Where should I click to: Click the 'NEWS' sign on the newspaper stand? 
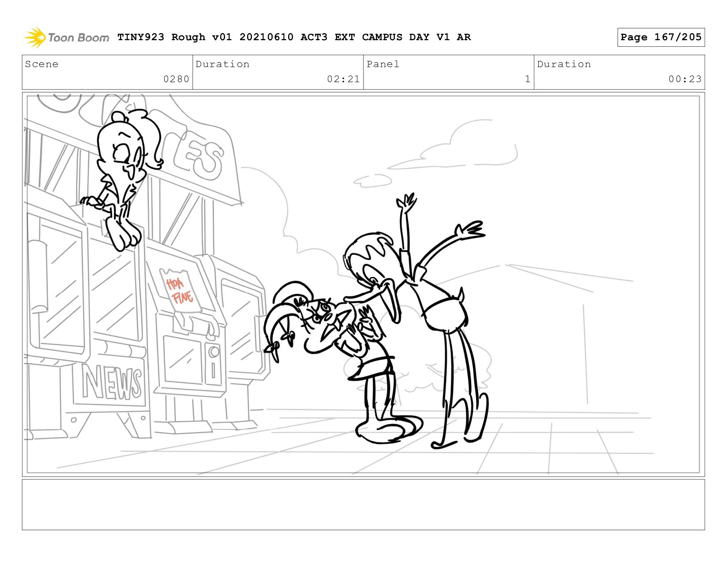[x=112, y=383]
